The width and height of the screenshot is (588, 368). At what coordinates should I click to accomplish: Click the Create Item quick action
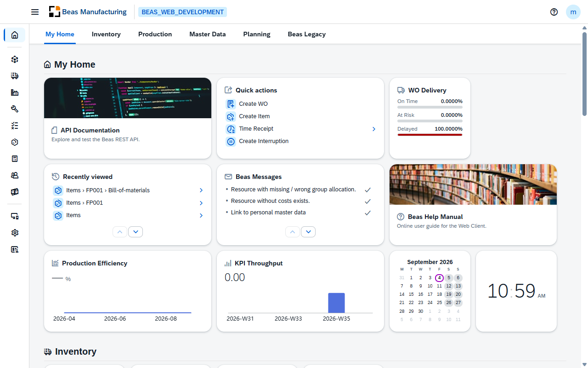tap(254, 116)
